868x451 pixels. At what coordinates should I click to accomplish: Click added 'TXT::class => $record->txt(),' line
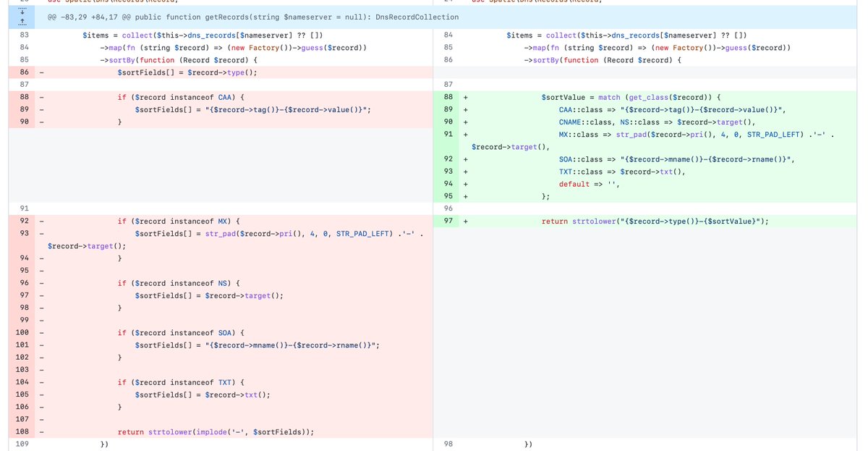point(622,172)
